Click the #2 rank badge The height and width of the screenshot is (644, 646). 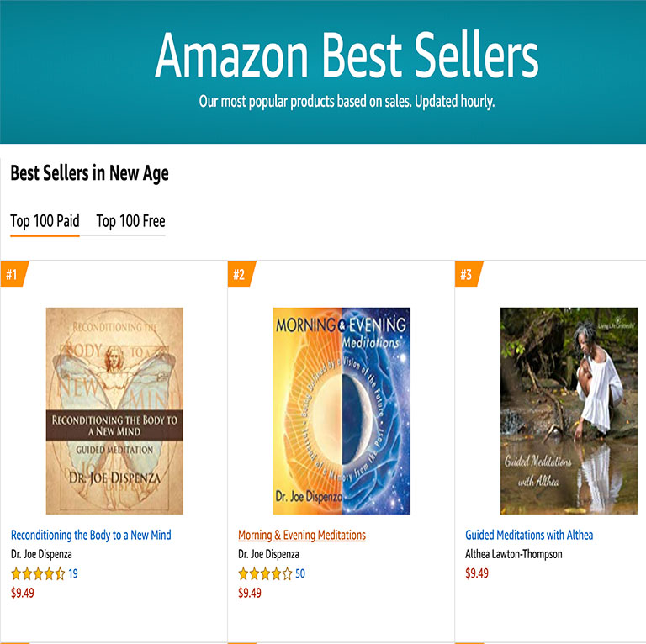(241, 274)
